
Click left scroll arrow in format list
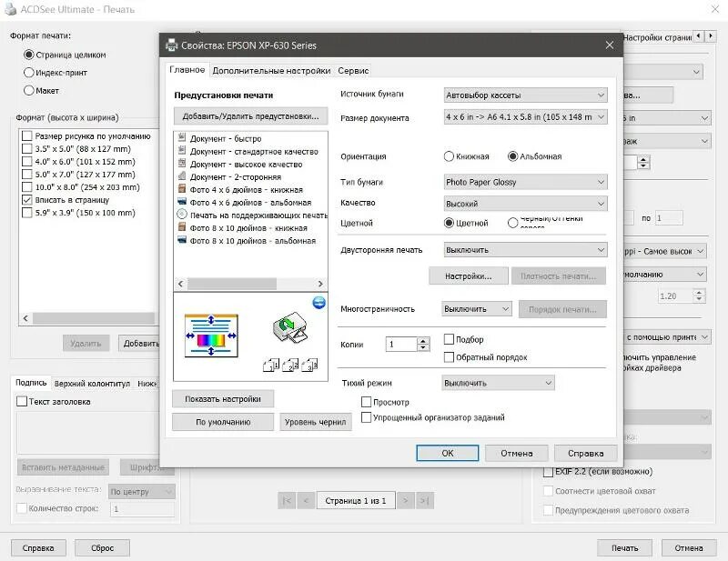[25, 318]
